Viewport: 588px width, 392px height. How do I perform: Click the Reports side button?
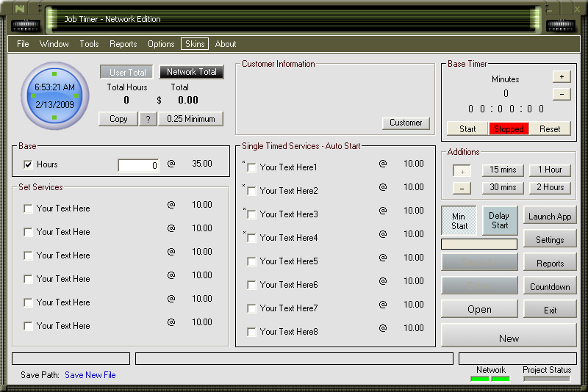550,264
